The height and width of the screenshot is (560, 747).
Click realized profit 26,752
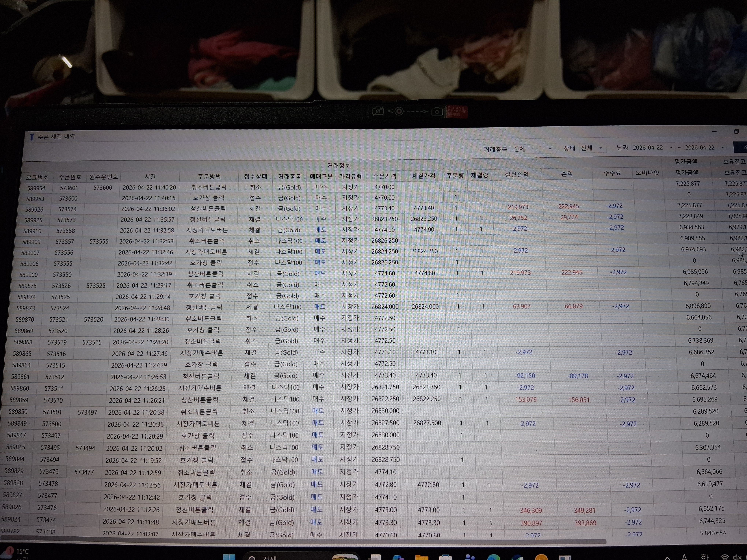click(x=518, y=218)
